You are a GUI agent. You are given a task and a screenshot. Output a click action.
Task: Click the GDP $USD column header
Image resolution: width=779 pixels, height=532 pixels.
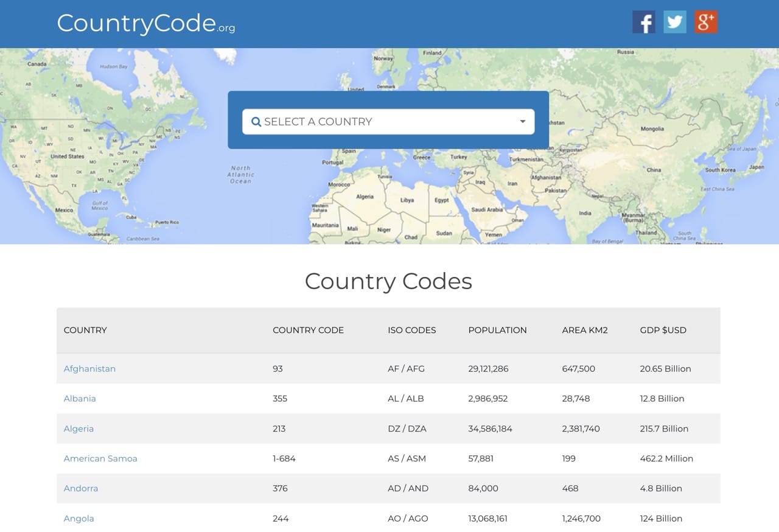tap(663, 330)
